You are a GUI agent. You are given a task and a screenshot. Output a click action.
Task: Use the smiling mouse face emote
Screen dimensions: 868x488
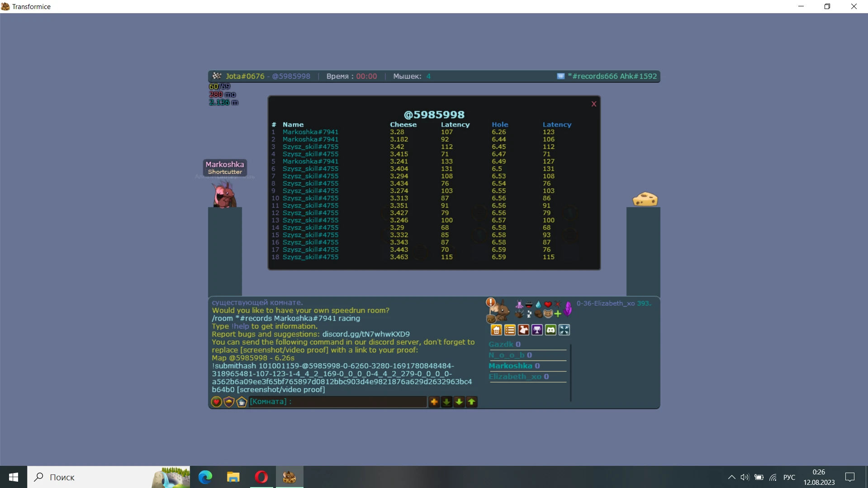pos(548,314)
